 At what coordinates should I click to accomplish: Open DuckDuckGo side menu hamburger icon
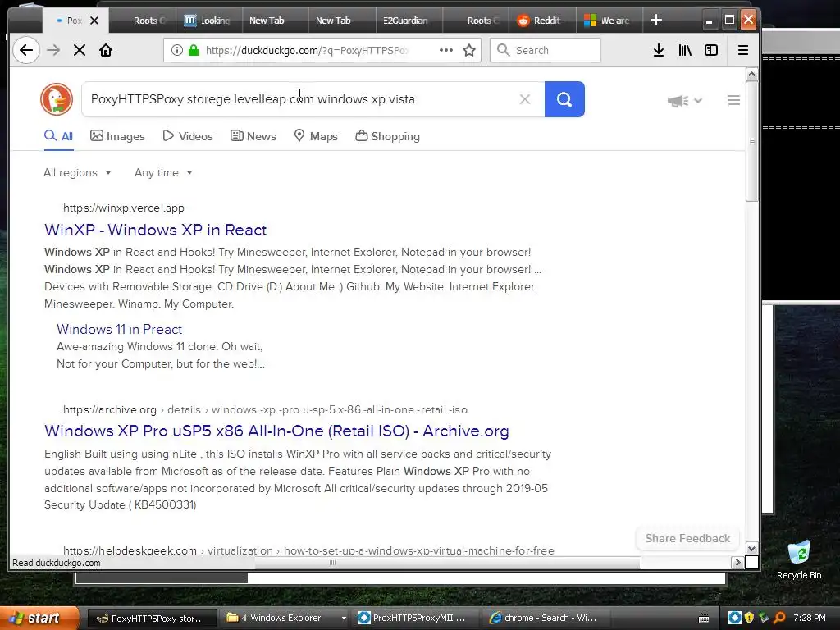734,100
